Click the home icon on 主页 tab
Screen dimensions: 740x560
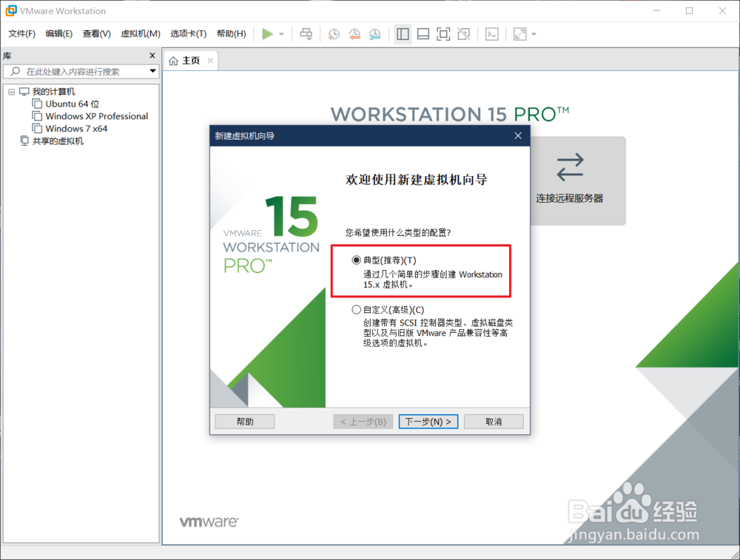pyautogui.click(x=174, y=61)
